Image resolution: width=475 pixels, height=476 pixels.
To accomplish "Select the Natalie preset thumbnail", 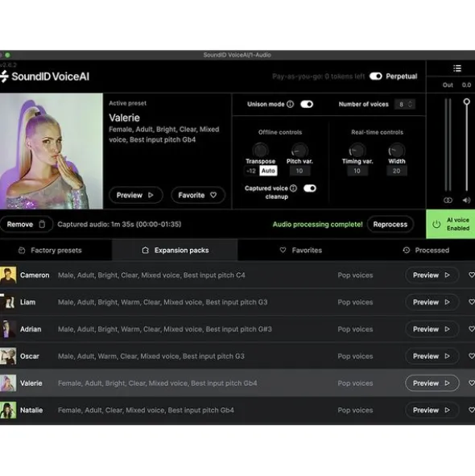I will [x=8, y=410].
